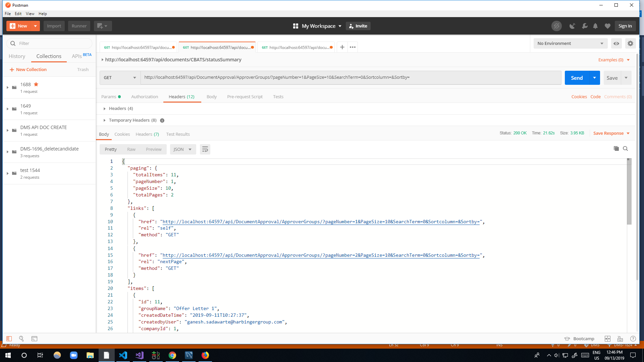This screenshot has width=644, height=362.
Task: Open the wrench settings icon
Action: tap(585, 26)
